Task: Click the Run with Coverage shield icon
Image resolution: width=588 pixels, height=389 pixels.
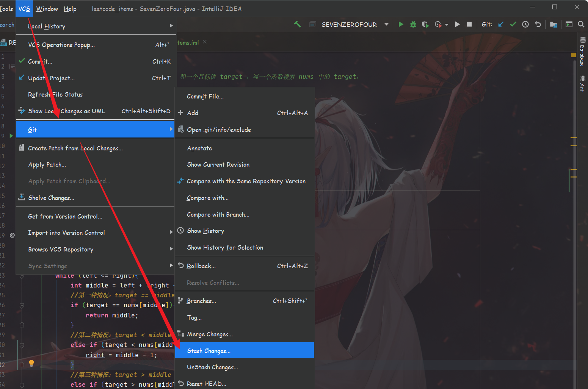Action: [425, 24]
